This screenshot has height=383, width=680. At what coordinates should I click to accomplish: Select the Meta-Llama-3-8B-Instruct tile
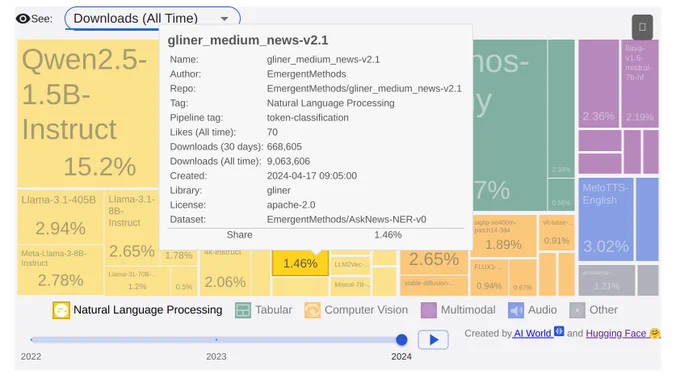60,270
